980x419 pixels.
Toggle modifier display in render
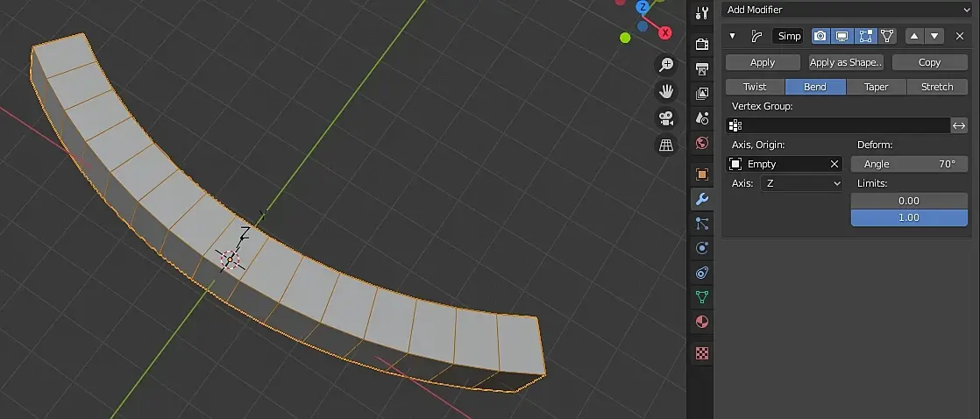pos(820,36)
